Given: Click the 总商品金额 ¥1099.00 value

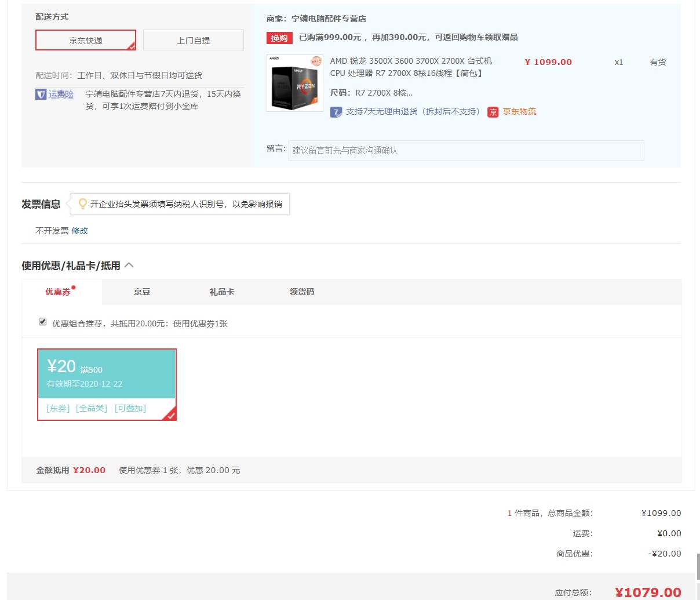Looking at the screenshot, I should click(661, 513).
